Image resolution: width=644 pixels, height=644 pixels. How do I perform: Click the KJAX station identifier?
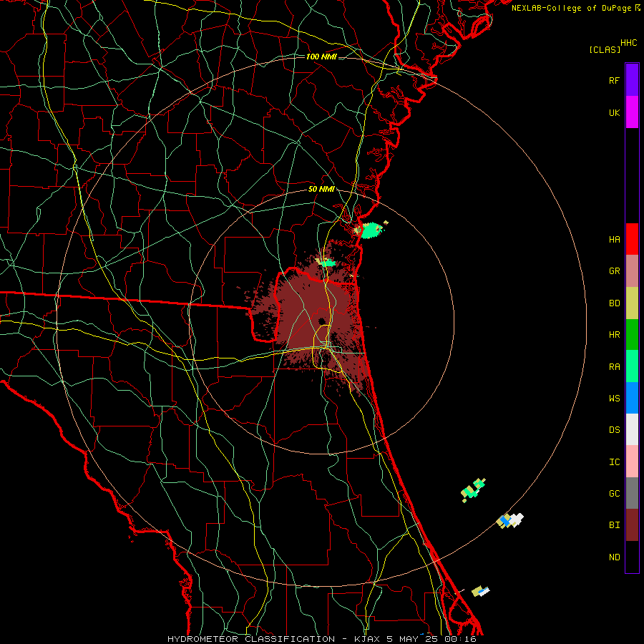pyautogui.click(x=367, y=639)
